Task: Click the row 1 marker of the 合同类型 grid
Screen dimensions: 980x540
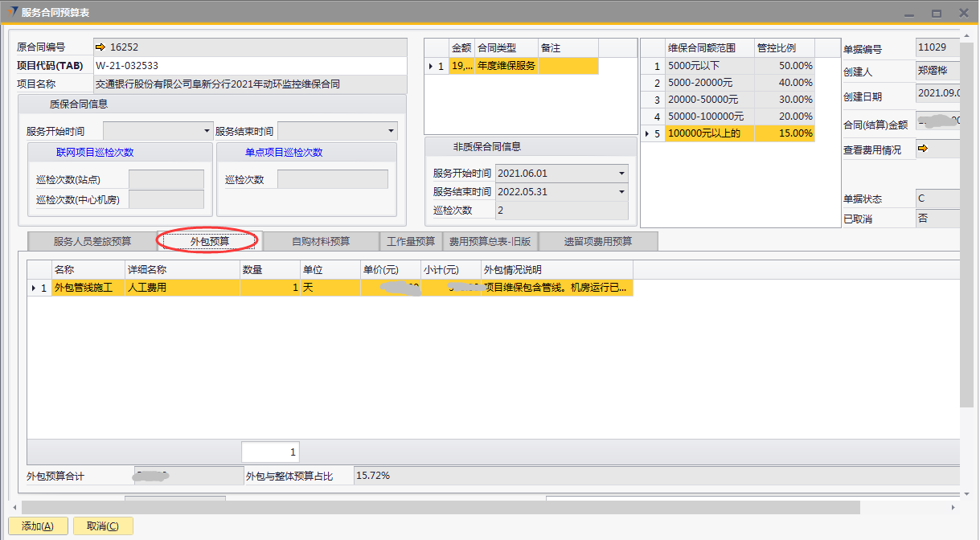Action: [436, 66]
